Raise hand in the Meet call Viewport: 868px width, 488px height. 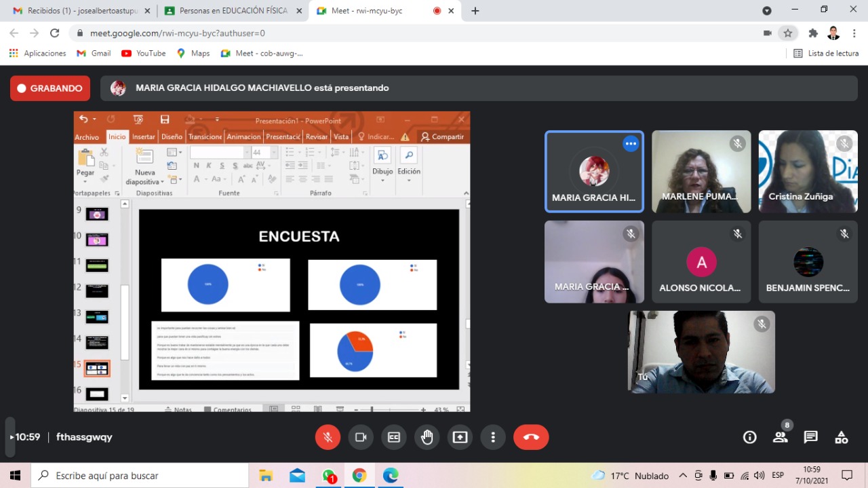pyautogui.click(x=427, y=437)
